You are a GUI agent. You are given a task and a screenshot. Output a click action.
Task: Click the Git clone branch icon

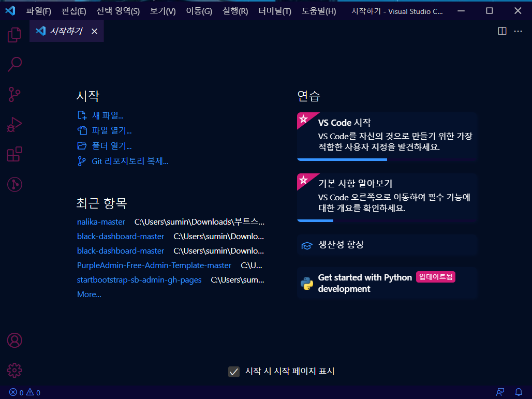coord(81,161)
